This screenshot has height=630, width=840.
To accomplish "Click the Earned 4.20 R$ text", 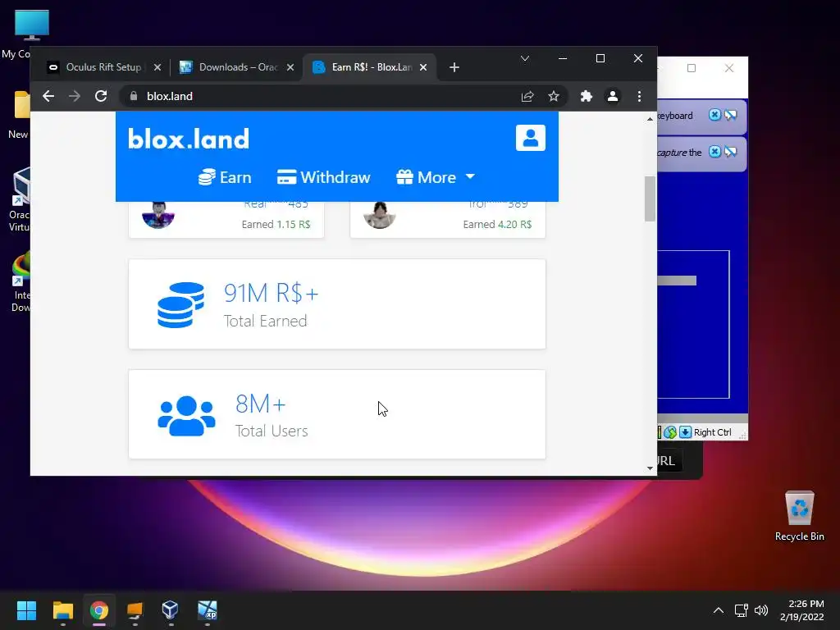I will pos(497,225).
